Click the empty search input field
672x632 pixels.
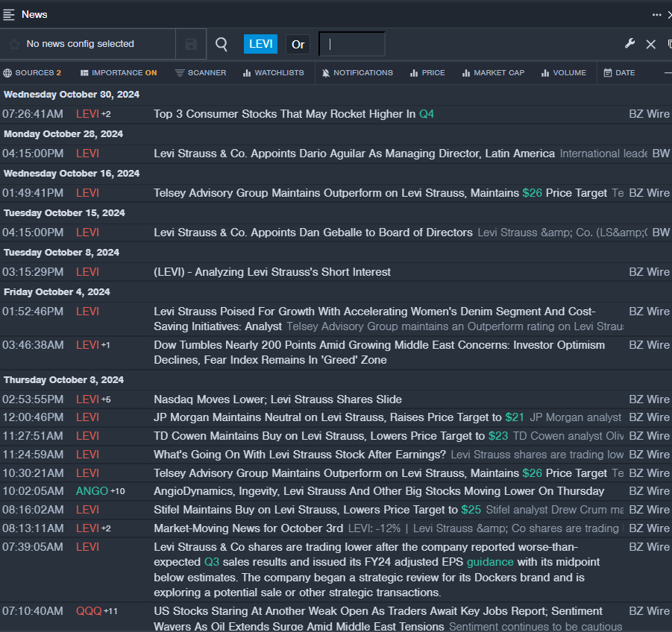tap(352, 44)
